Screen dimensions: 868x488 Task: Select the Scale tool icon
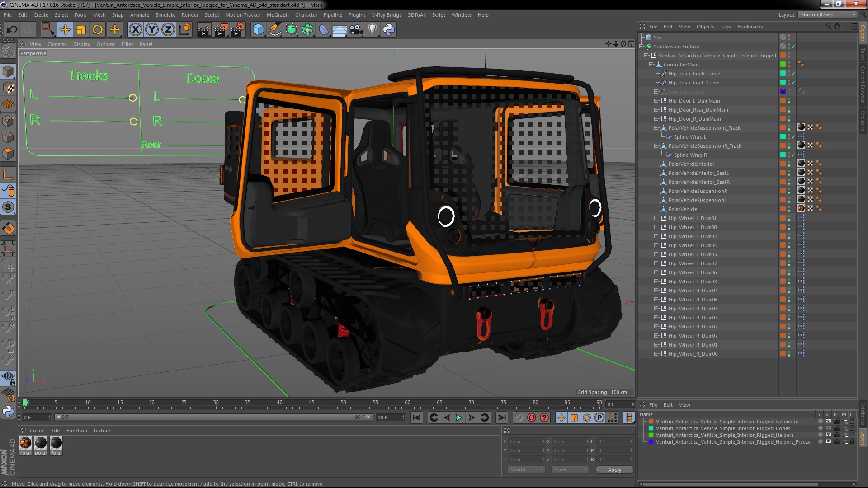pos(81,30)
